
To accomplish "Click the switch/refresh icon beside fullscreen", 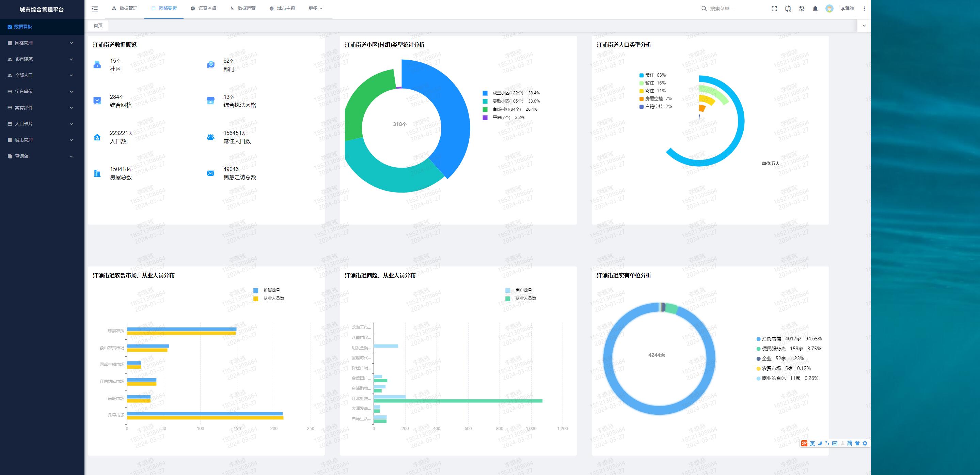I will tap(788, 9).
